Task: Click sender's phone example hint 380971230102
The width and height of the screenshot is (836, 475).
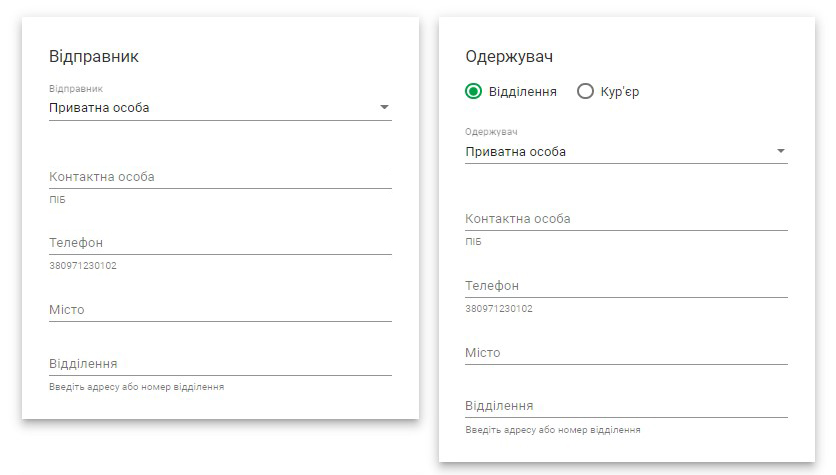Action: (83, 265)
